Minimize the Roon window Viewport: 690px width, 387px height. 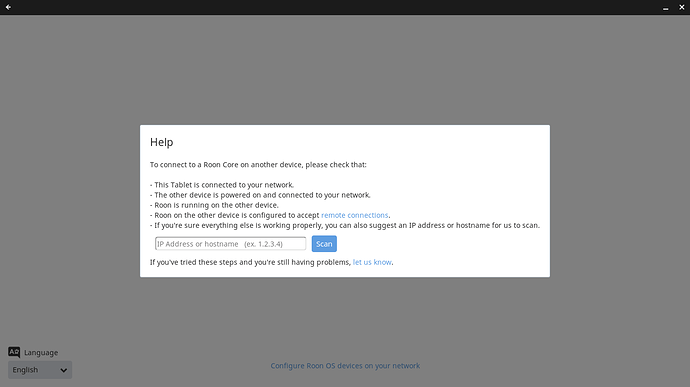click(665, 8)
